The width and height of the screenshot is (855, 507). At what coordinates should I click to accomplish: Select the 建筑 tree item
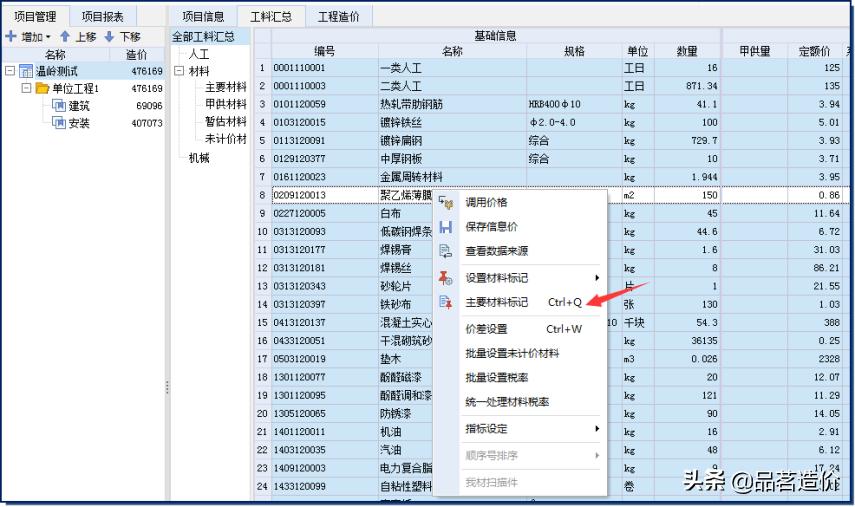click(x=79, y=106)
